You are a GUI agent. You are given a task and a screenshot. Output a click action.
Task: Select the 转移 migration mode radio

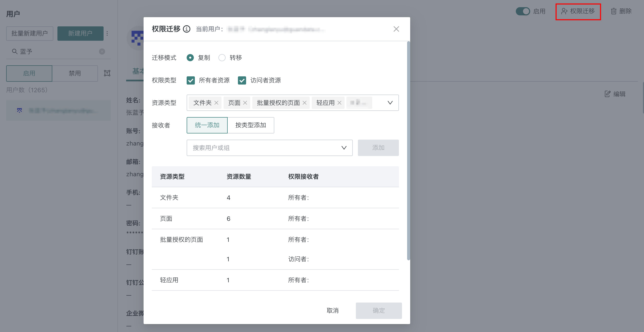(222, 58)
